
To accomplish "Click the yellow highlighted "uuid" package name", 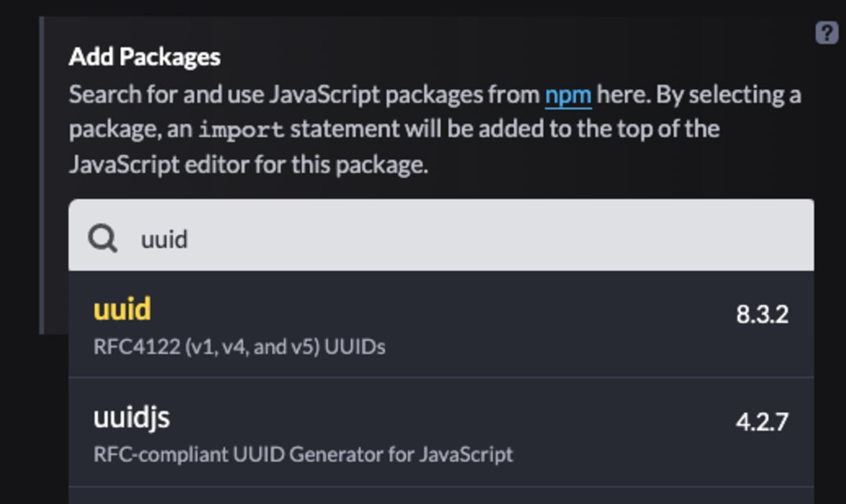I will click(122, 309).
